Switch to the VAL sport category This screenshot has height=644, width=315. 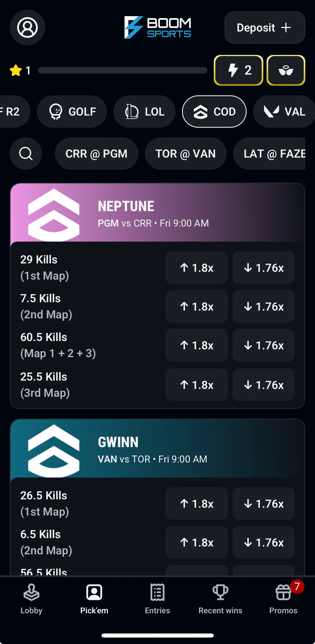click(284, 112)
